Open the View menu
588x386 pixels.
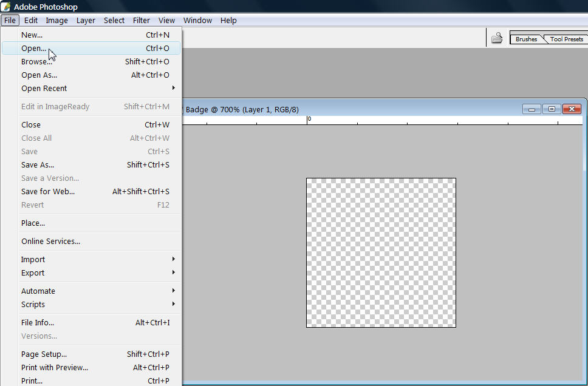coord(166,20)
